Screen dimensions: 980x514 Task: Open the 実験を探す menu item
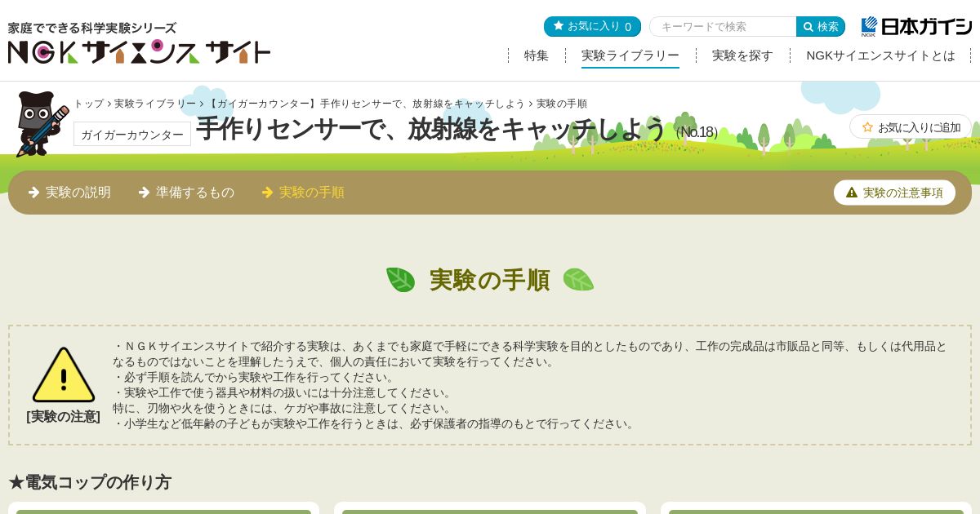tap(742, 55)
